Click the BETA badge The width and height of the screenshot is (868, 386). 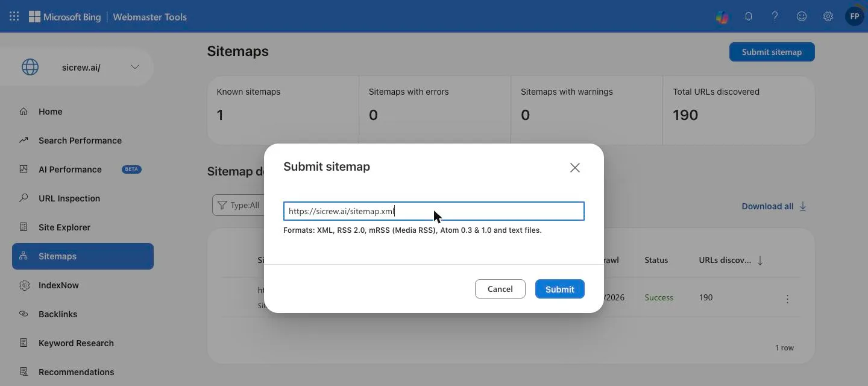click(131, 169)
